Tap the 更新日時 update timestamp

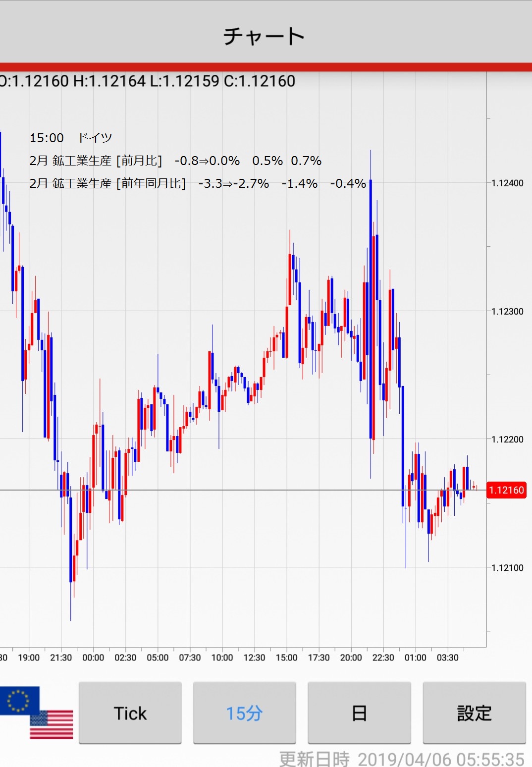pyautogui.click(x=401, y=759)
